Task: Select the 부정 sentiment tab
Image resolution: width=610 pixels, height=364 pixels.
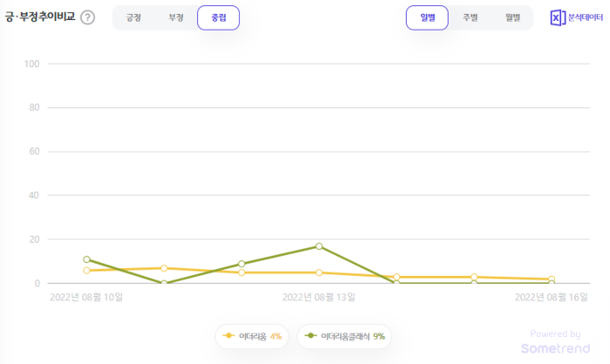Action: point(176,17)
